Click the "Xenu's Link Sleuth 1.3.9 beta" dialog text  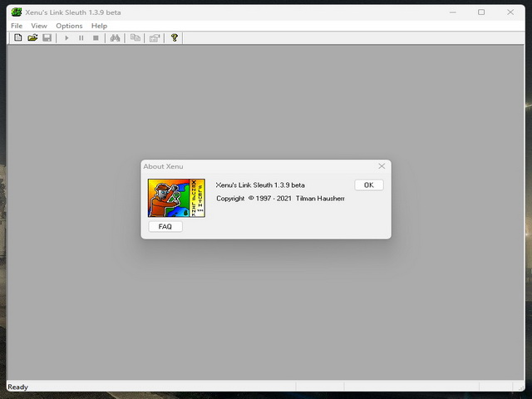[260, 185]
